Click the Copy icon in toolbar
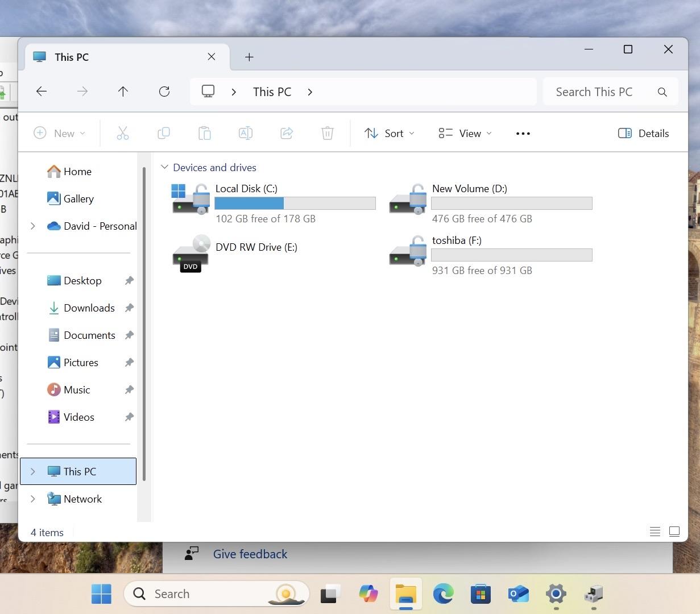Viewport: 700px width, 614px height. 164,133
